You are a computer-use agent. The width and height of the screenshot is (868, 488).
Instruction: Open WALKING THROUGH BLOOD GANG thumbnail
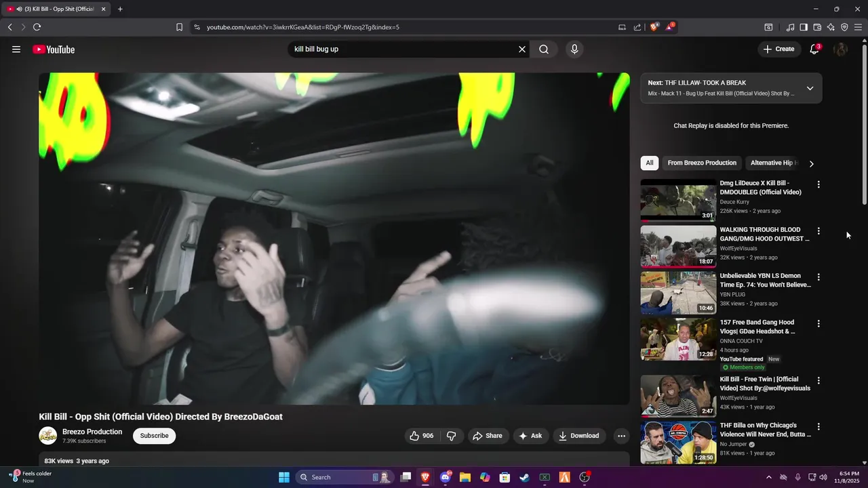pyautogui.click(x=678, y=247)
